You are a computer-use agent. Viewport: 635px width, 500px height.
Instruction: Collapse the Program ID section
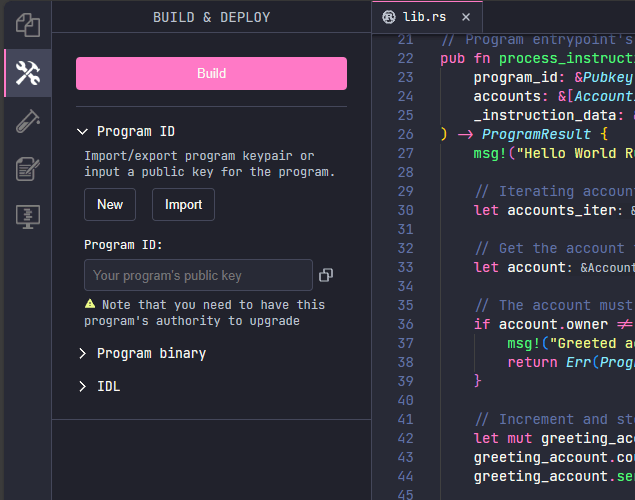point(83,131)
